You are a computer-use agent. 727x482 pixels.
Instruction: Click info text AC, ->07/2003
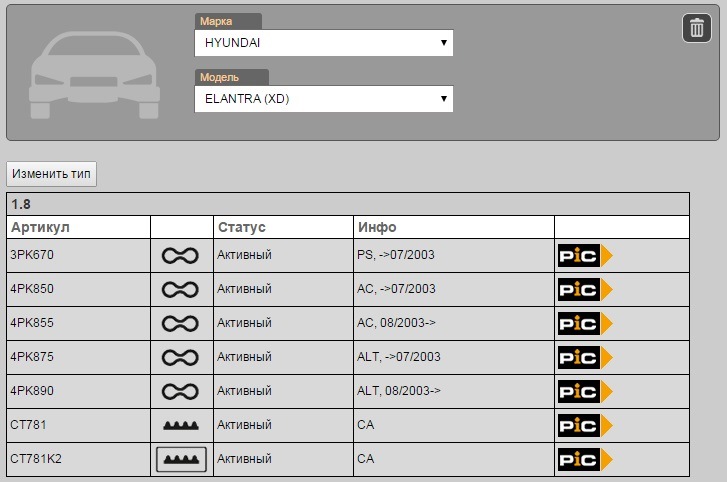tap(396, 289)
